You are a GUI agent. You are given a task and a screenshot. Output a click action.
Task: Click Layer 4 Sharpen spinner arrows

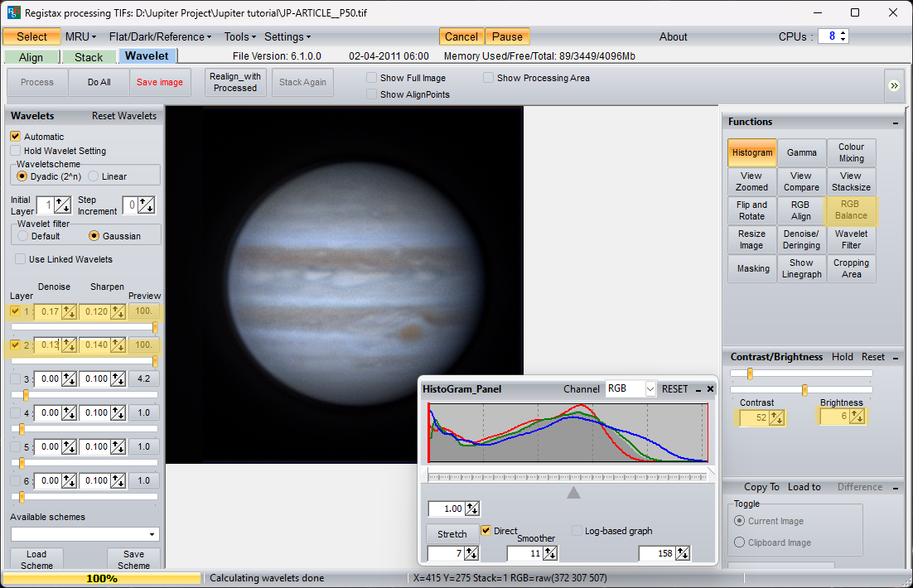(x=118, y=413)
